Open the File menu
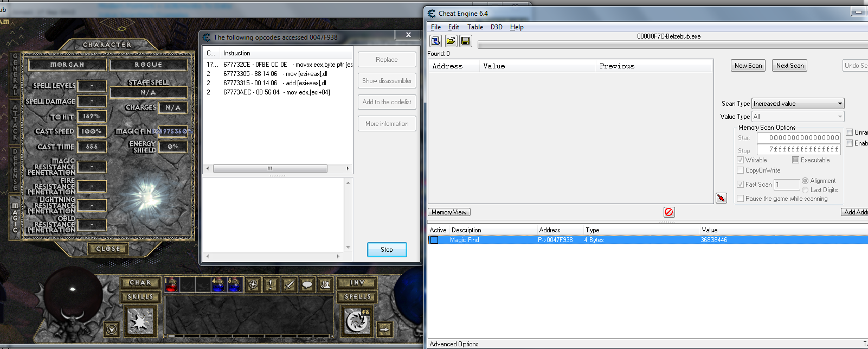The height and width of the screenshot is (349, 868). (436, 27)
